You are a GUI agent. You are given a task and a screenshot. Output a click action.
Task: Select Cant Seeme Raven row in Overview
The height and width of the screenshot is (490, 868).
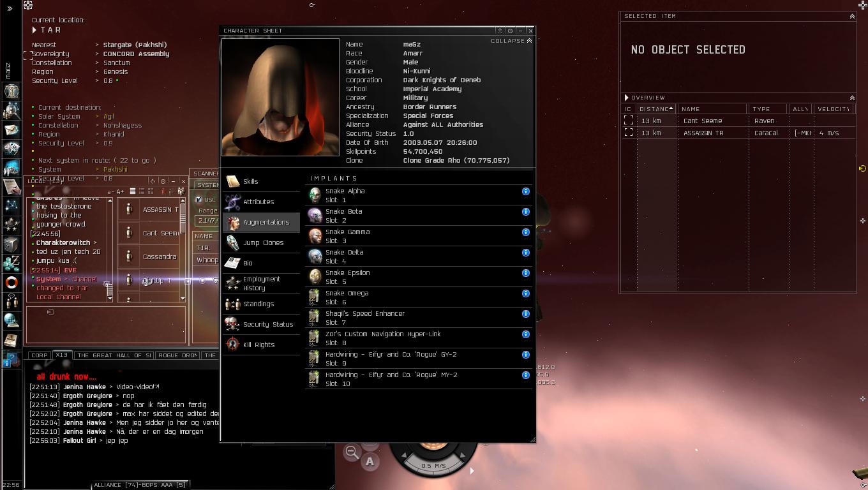[738, 121]
